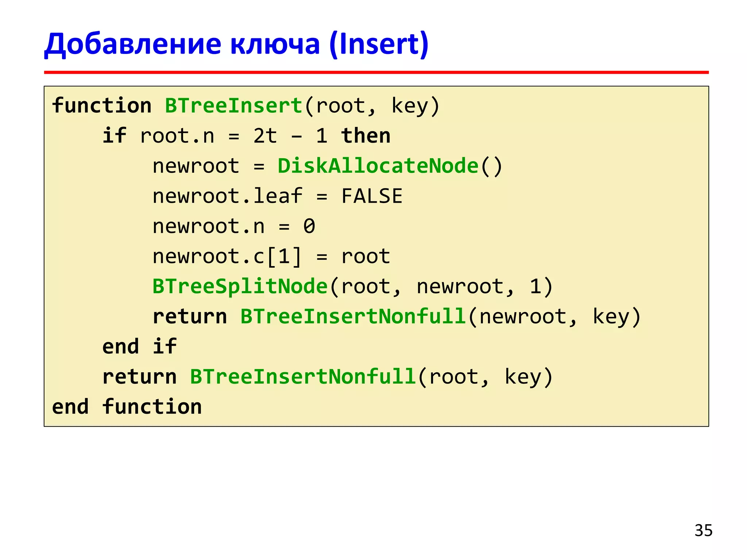
Task: Click the 'BTreeInsert' function name in header
Action: tap(233, 106)
